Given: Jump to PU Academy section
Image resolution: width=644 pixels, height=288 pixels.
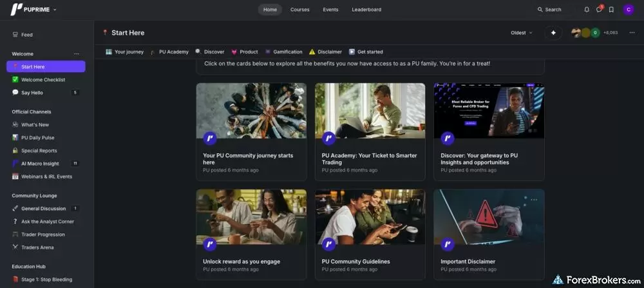Looking at the screenshot, I should pyautogui.click(x=169, y=52).
